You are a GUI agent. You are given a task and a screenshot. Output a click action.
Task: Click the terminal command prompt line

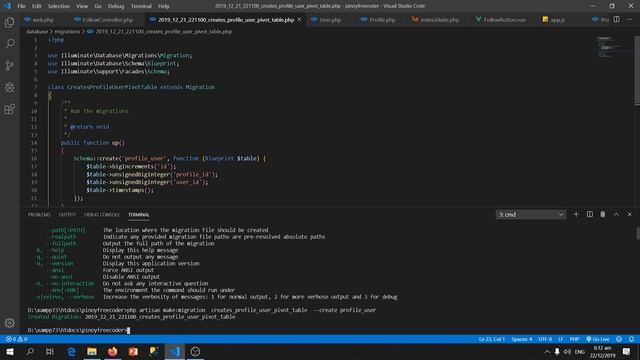click(x=78, y=330)
